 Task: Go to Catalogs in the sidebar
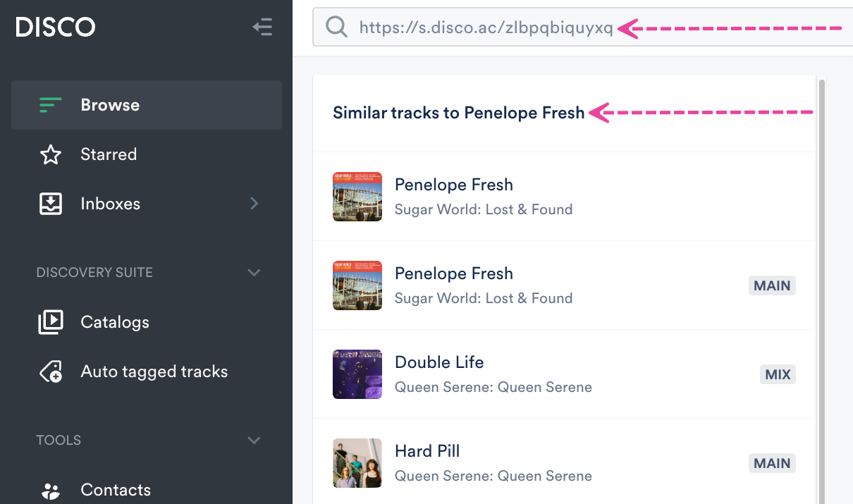coord(115,322)
